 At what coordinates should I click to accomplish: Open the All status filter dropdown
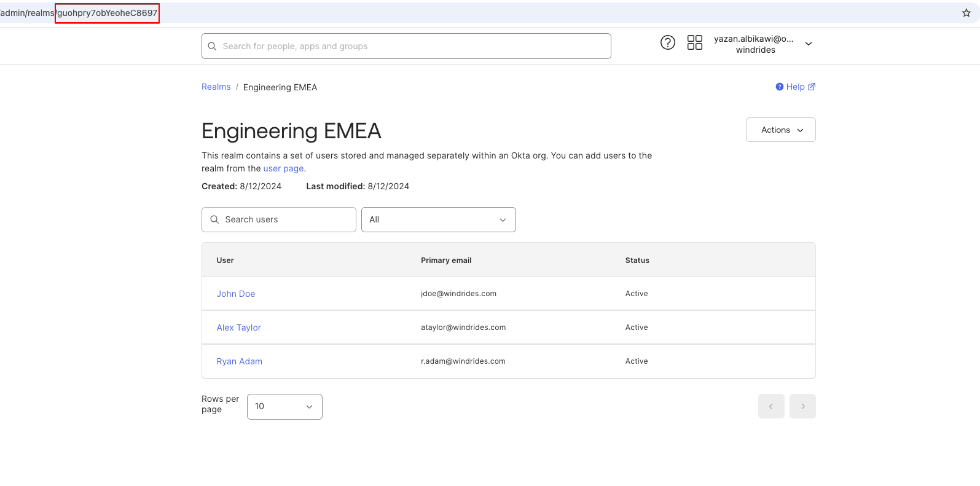[438, 219]
